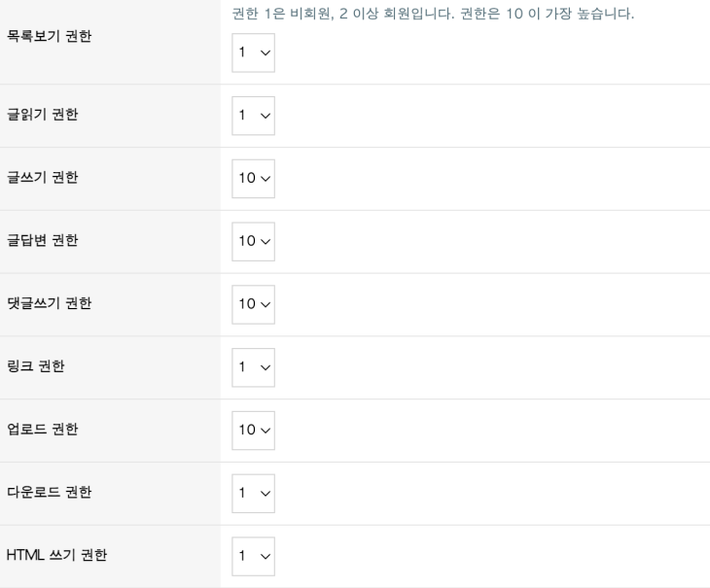Open the HTML 쓰기 권한 level dropdown
The width and height of the screenshot is (710, 588).
coord(253,556)
